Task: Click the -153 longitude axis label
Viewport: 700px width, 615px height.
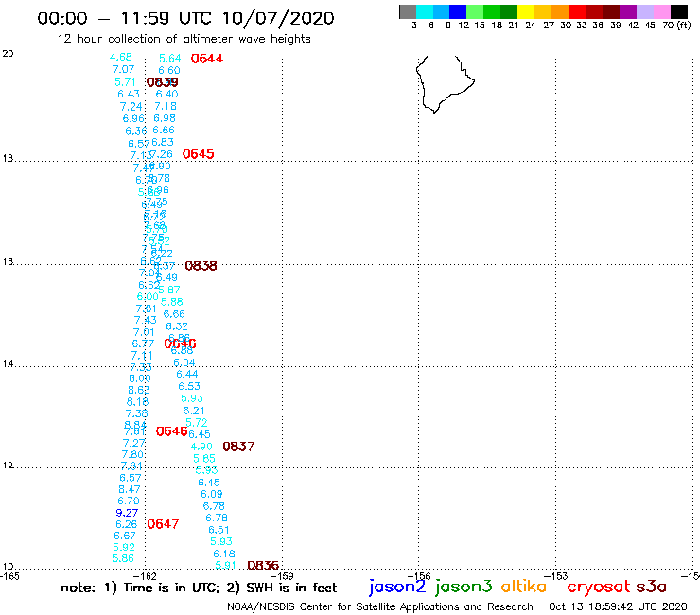Action: pyautogui.click(x=557, y=576)
